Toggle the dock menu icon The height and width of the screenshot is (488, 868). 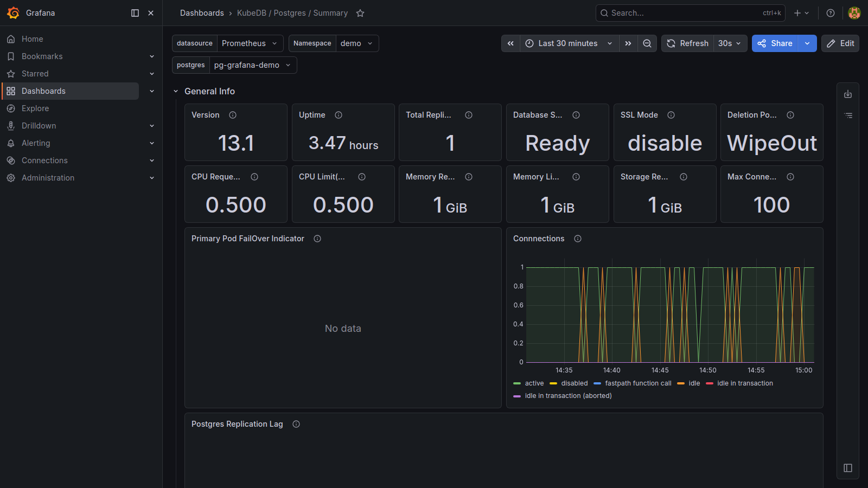(135, 13)
